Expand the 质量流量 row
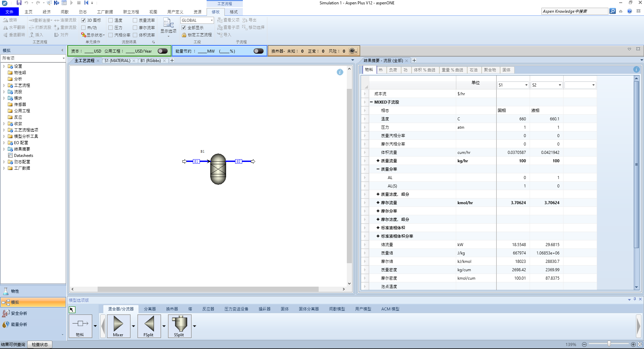The image size is (644, 349). [x=378, y=161]
